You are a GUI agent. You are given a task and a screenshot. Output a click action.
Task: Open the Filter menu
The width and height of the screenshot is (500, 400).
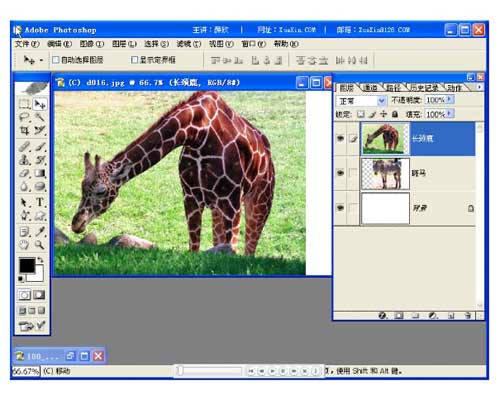coord(189,44)
